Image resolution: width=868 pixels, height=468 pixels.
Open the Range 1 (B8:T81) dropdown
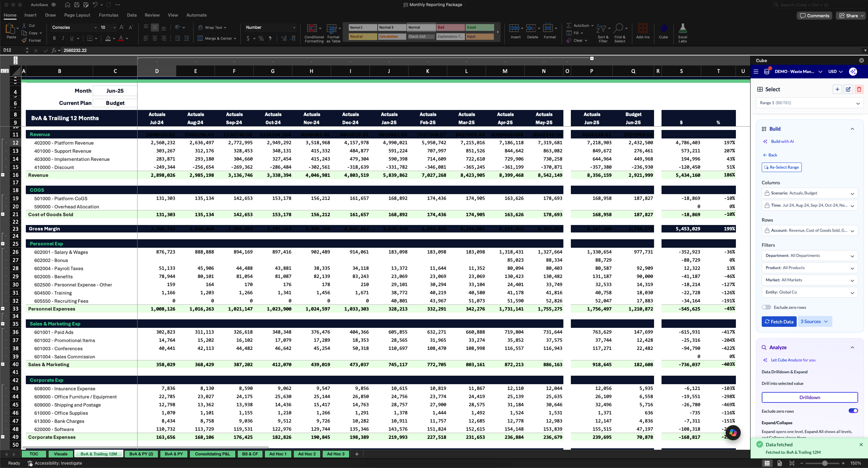810,103
